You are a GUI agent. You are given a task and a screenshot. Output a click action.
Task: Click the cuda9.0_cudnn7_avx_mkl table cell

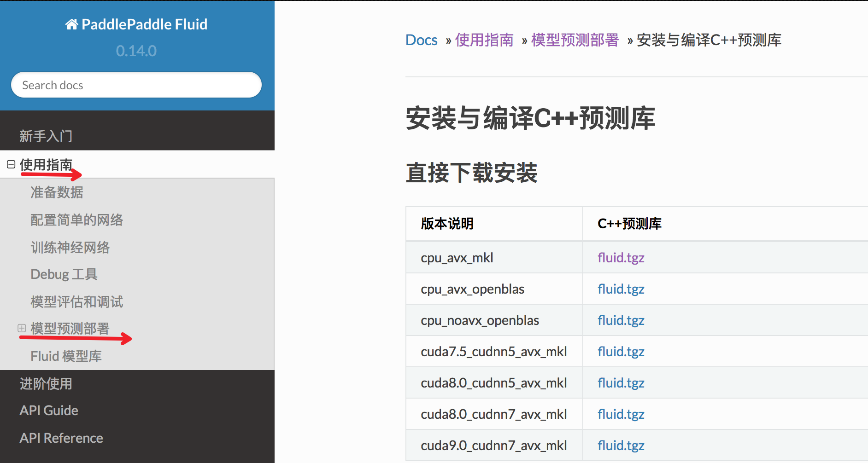pyautogui.click(x=494, y=446)
